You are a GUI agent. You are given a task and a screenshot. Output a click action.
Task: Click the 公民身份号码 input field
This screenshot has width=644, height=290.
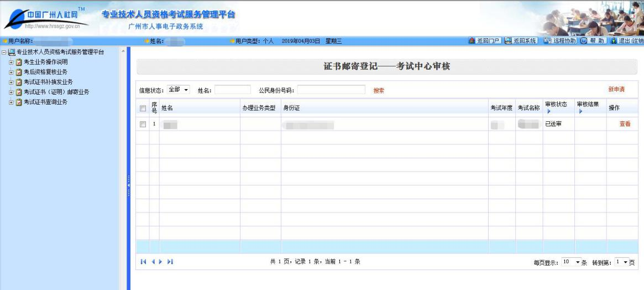tap(331, 90)
